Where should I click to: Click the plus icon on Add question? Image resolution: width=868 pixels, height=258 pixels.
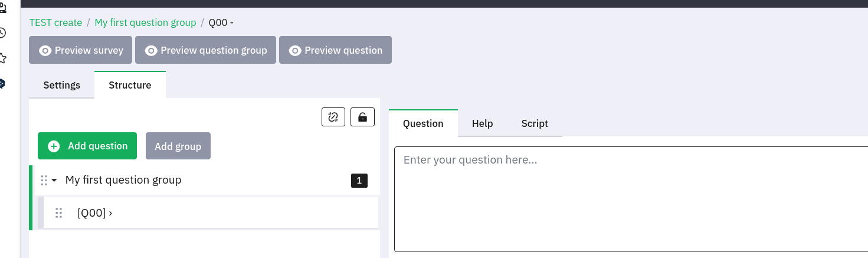coord(54,146)
